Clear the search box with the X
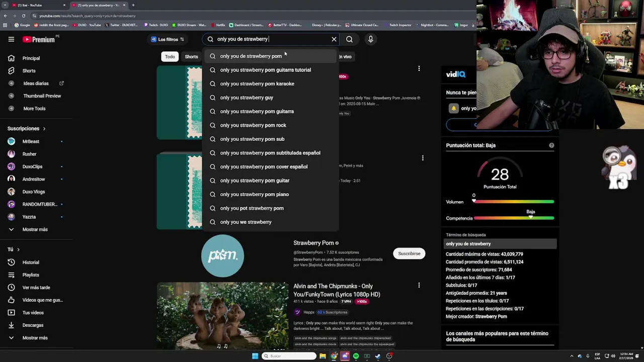The width and height of the screenshot is (644, 362). 334,39
